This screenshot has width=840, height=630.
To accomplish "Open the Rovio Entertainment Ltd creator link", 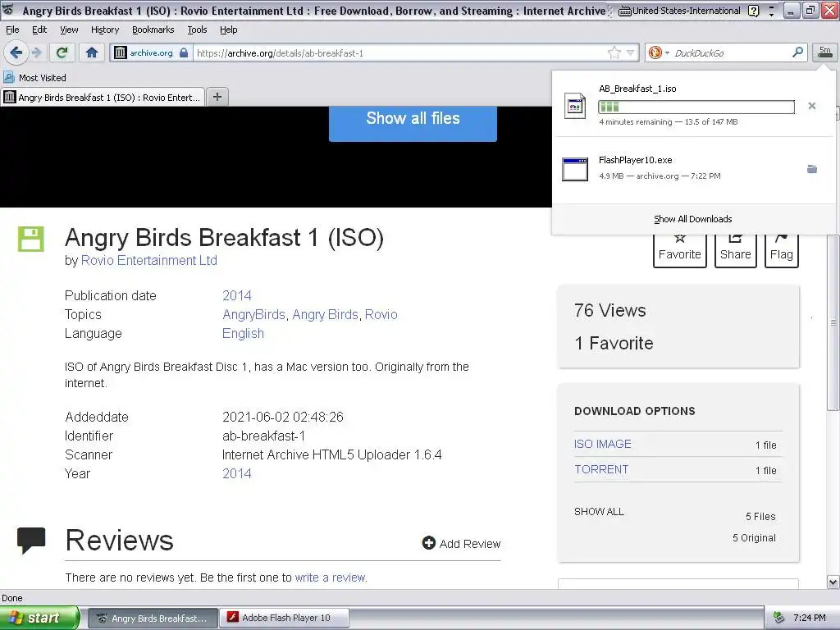I will click(149, 260).
